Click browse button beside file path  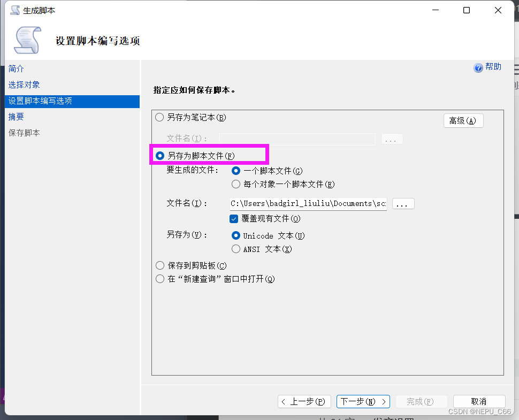pyautogui.click(x=403, y=203)
